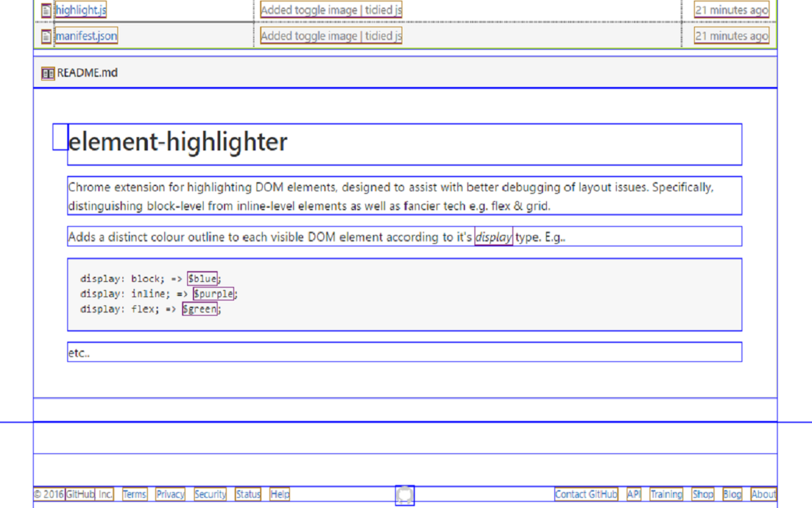This screenshot has height=508, width=812.
Task: Open the Privacy footer link
Action: pyautogui.click(x=171, y=494)
